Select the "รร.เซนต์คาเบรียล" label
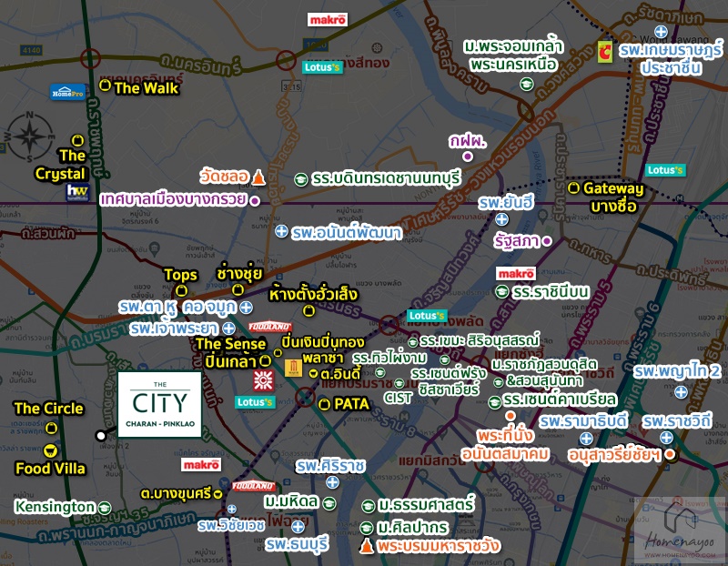The width and height of the screenshot is (728, 566). pyautogui.click(x=560, y=399)
